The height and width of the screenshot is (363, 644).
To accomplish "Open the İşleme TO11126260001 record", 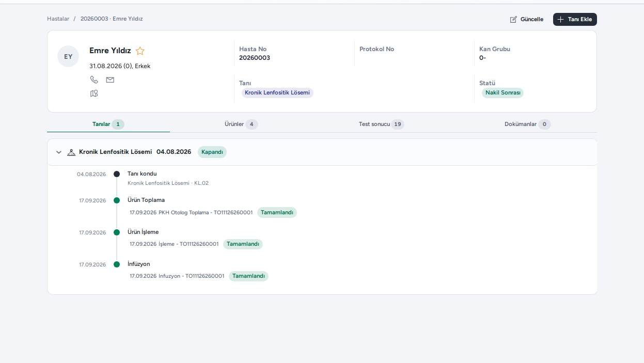I will click(x=174, y=244).
